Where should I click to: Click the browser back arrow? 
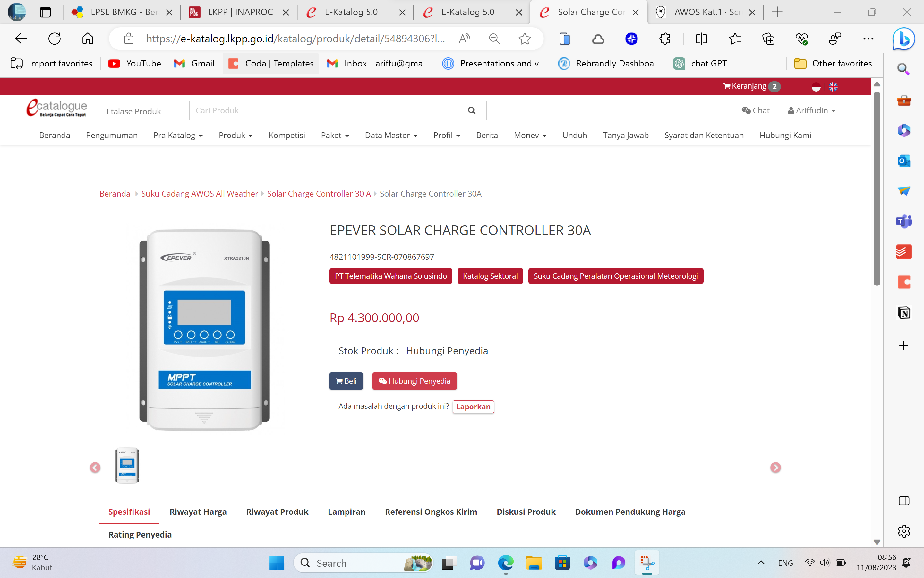[21, 38]
